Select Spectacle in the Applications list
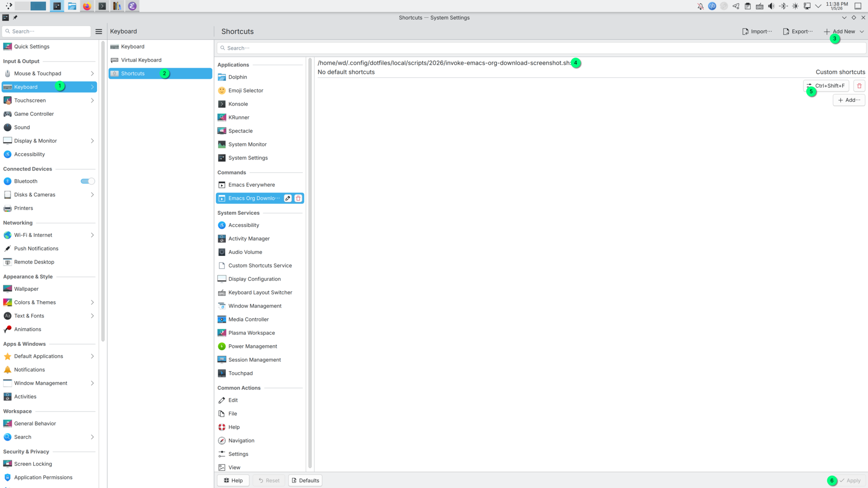Viewport: 868px width, 488px height. pyautogui.click(x=240, y=131)
